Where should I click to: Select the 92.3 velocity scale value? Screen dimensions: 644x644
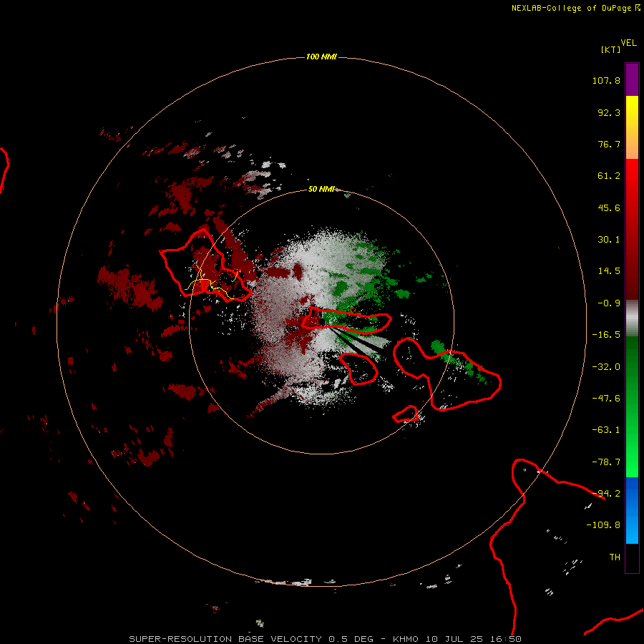609,112
